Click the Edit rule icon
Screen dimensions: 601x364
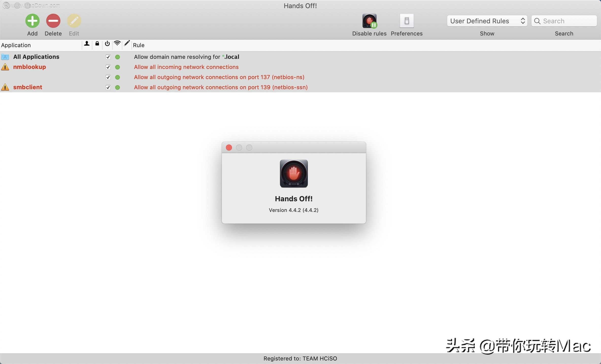pos(74,21)
